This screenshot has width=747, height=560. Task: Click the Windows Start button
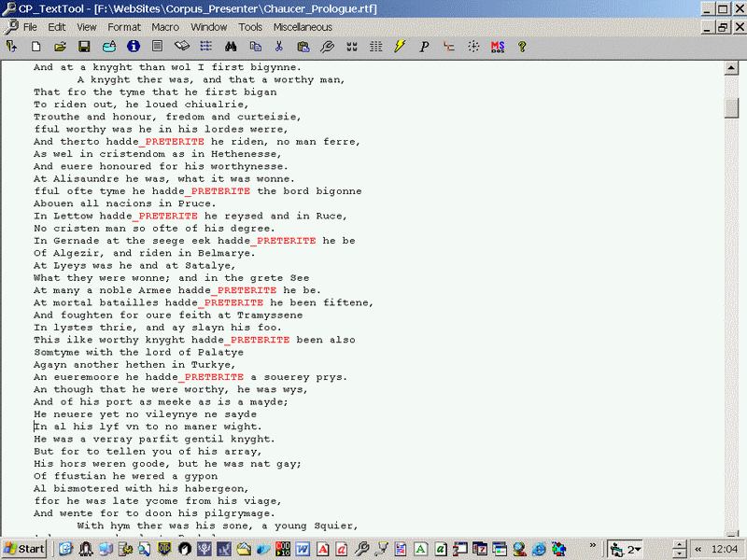pos(25,549)
